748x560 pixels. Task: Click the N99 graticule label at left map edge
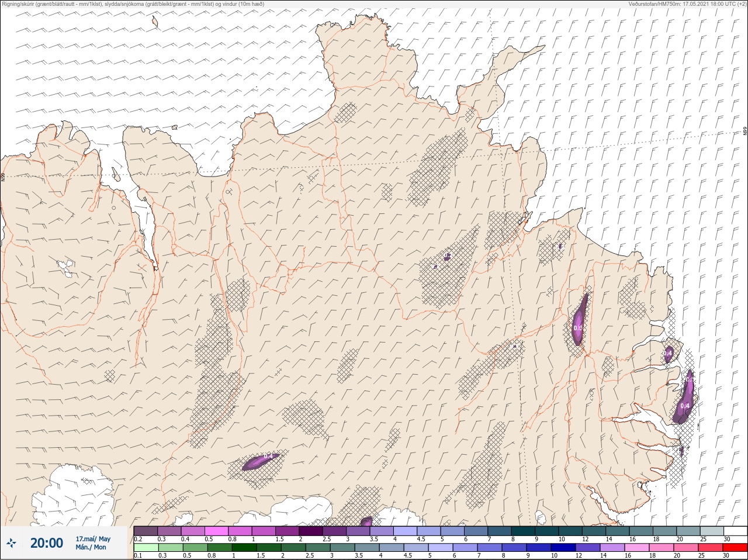click(3, 177)
